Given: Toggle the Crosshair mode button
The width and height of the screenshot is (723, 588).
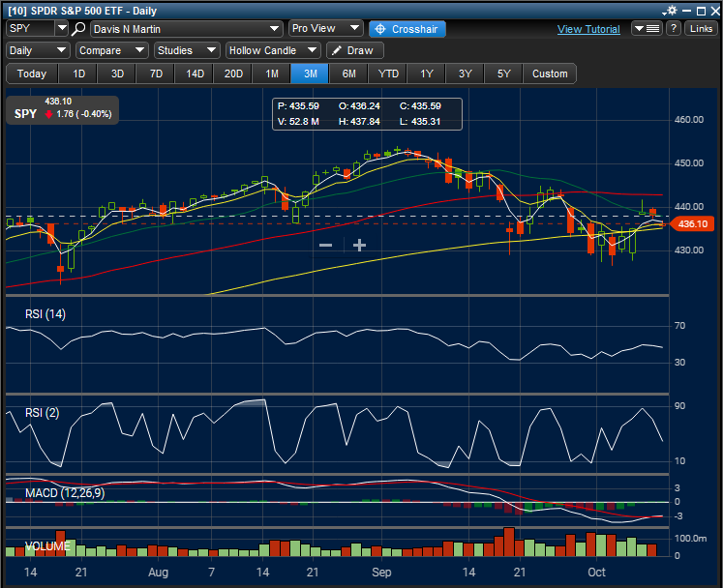Looking at the screenshot, I should (x=407, y=29).
